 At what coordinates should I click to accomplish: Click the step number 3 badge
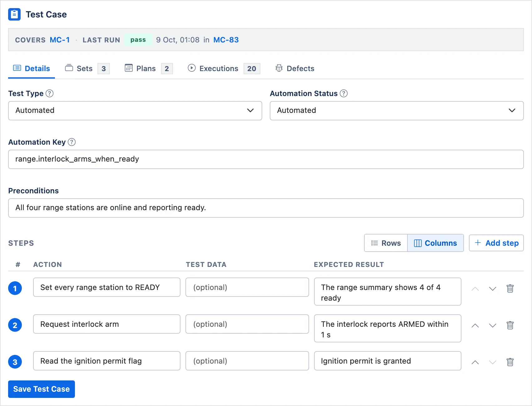[x=15, y=362]
